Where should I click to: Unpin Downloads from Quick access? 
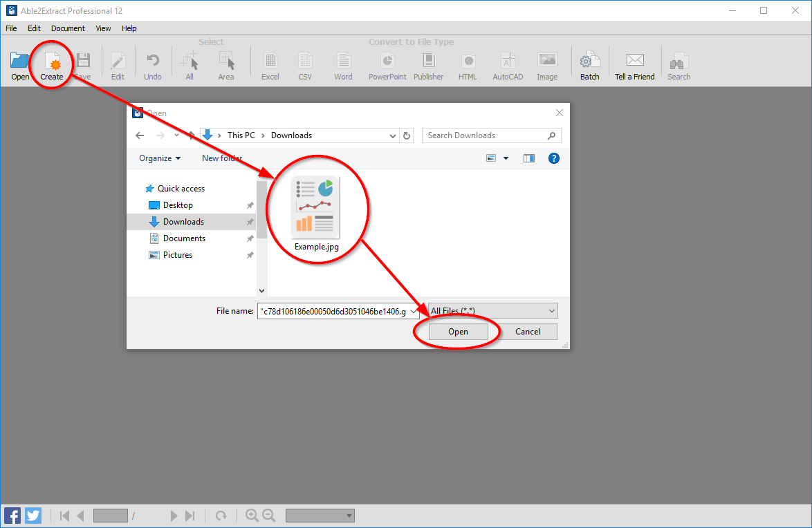point(250,221)
